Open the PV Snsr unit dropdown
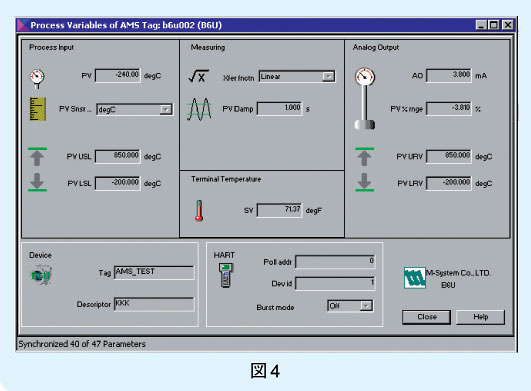 166,109
